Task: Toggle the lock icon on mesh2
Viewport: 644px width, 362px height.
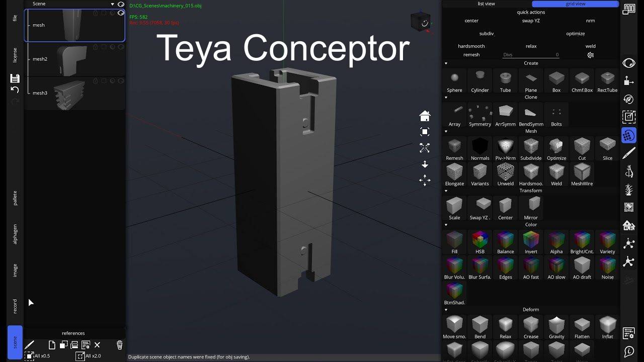Action: [x=96, y=47]
